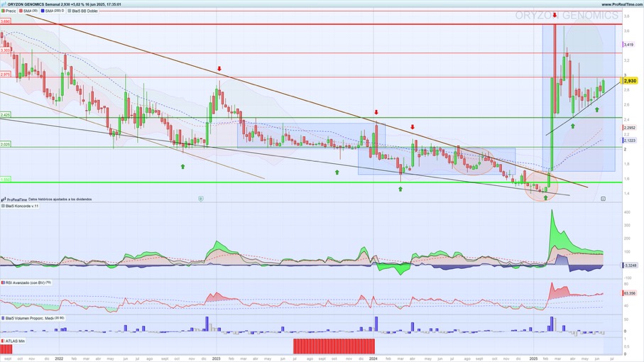The height and width of the screenshot is (362, 644).
Task: Click the 2,1223 SMA value tag
Action: point(630,141)
